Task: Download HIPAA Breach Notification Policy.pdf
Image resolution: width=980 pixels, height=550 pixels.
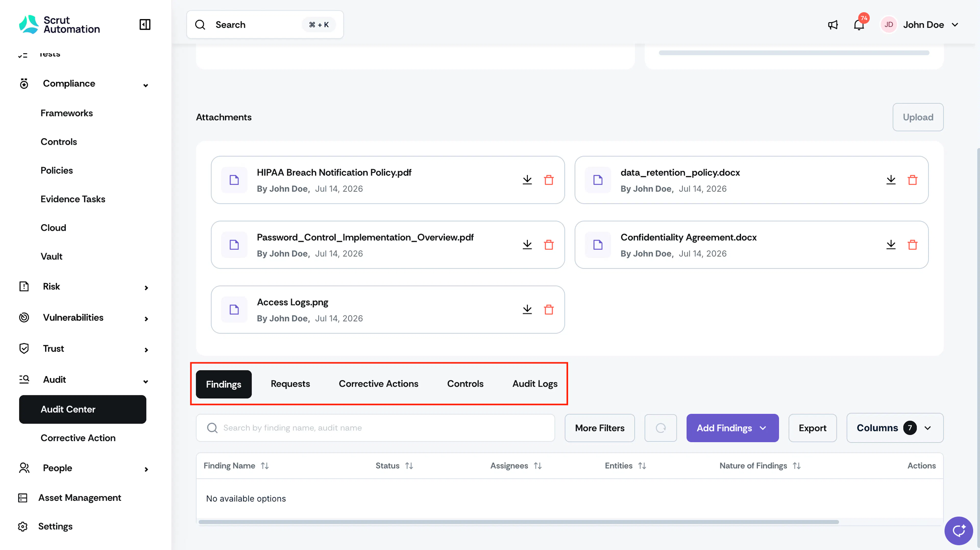Action: coord(527,179)
